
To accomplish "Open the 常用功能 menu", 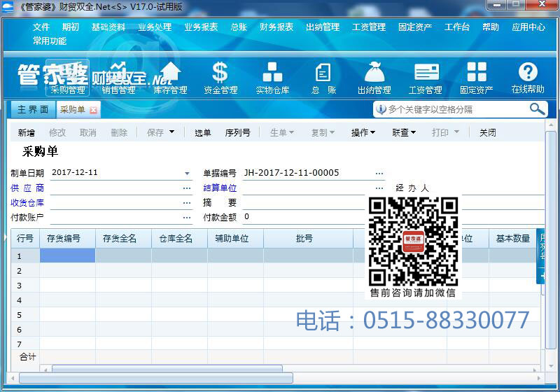I will click(x=50, y=41).
